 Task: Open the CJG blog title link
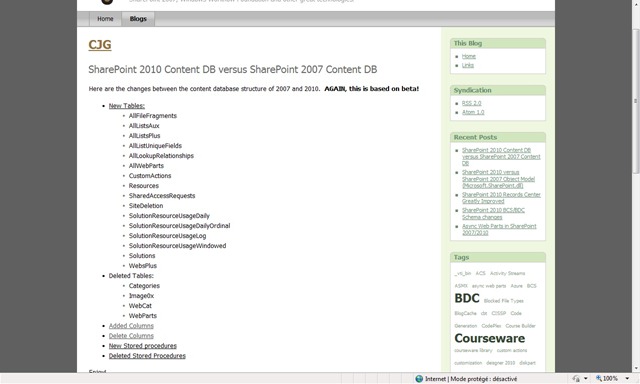100,44
